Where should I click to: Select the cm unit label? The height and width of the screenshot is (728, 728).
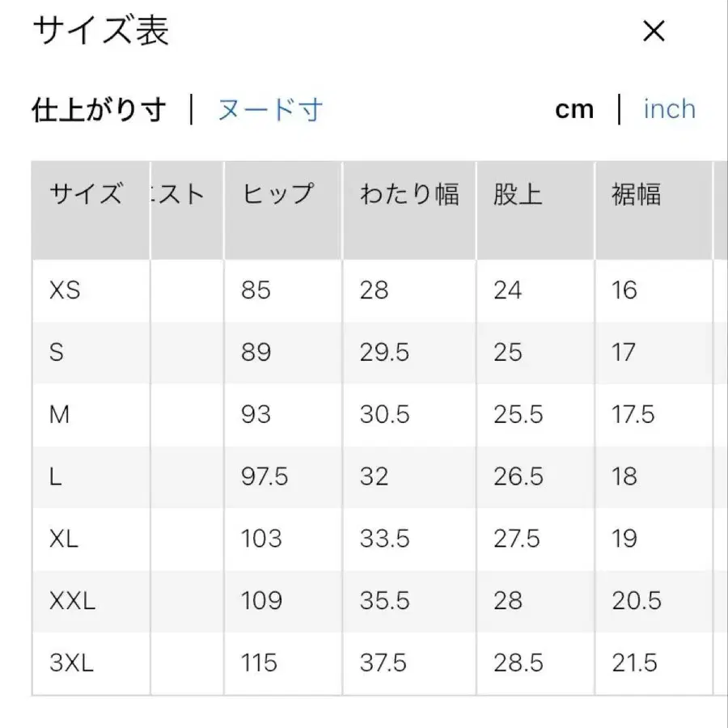575,108
